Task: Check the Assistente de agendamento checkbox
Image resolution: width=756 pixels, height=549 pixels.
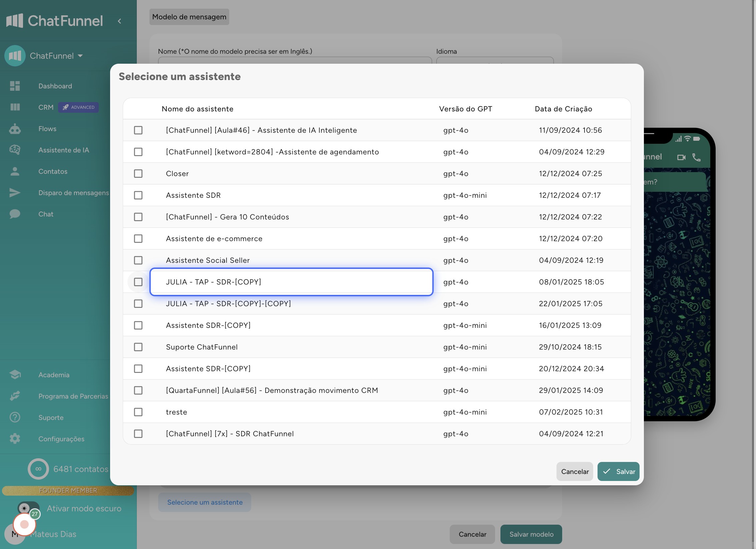Action: 138,152
